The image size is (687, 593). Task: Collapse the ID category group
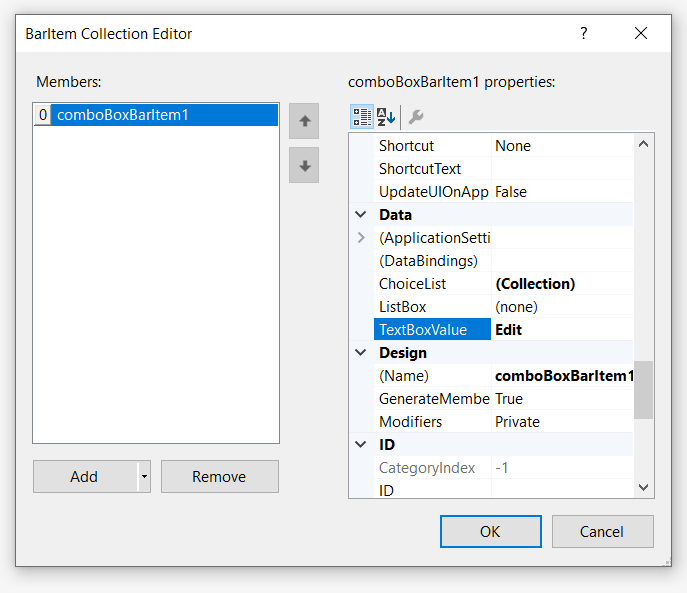[x=361, y=445]
